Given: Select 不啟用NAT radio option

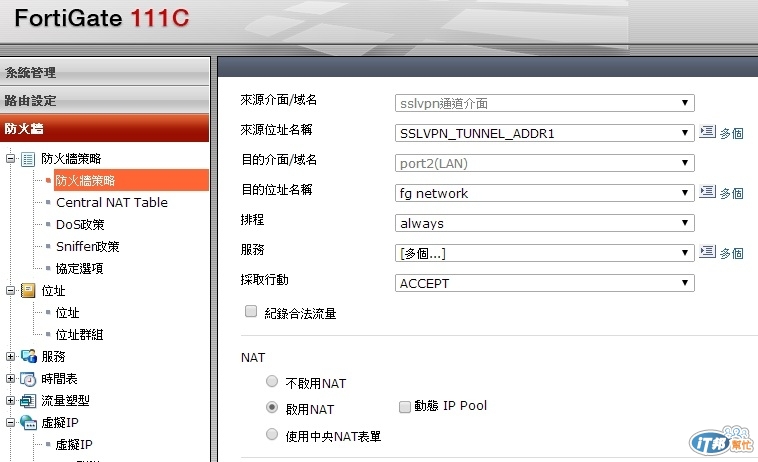Looking at the screenshot, I should 272,382.
